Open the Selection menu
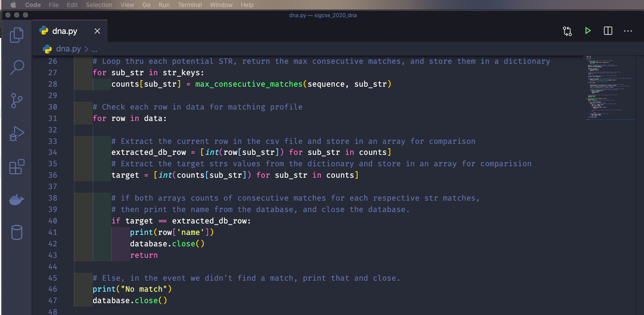 pos(99,5)
